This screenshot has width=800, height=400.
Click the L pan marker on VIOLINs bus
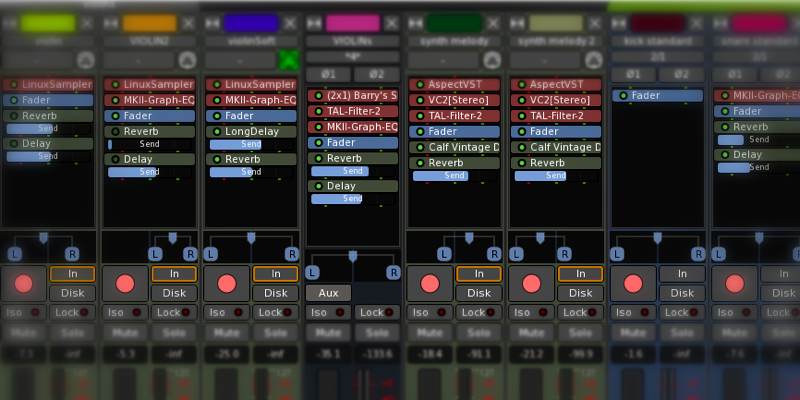click(x=312, y=272)
